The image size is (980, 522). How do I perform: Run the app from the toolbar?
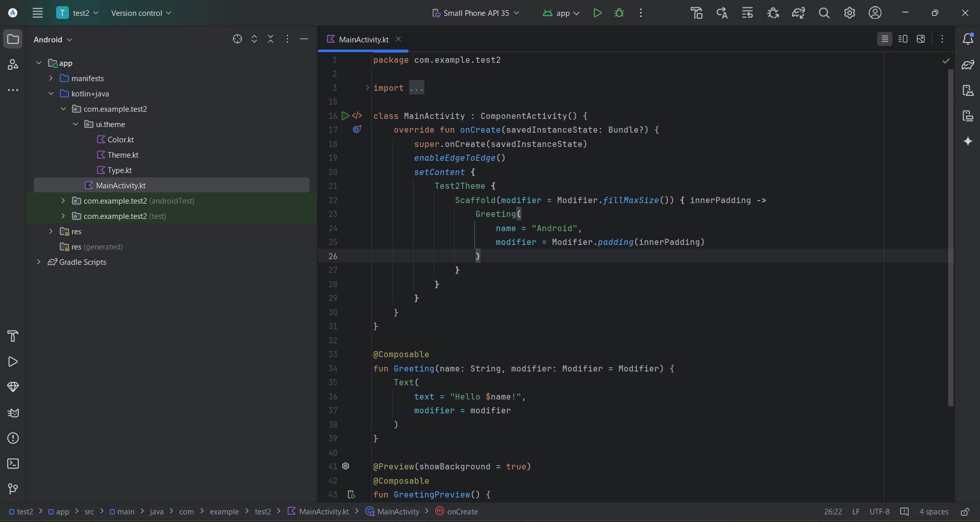597,13
